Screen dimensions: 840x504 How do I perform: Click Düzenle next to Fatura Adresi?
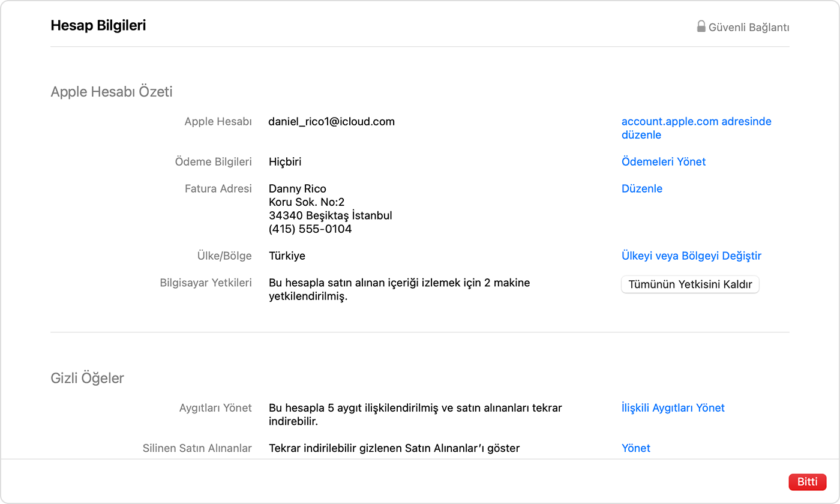[642, 189]
